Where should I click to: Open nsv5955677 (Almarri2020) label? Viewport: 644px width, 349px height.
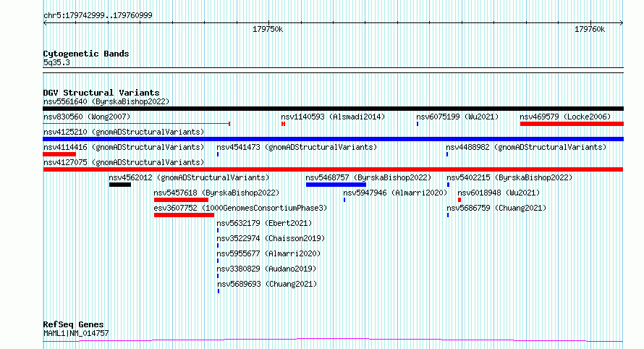[x=268, y=253]
